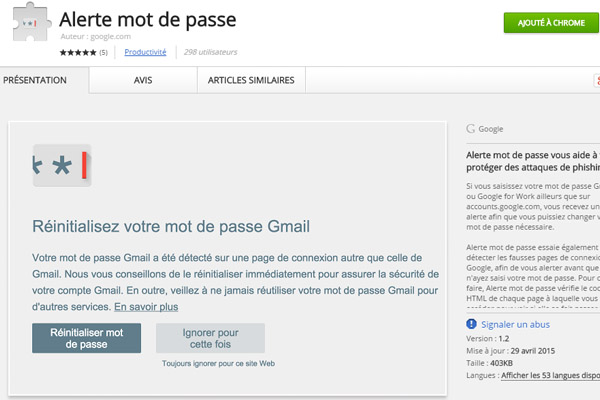The width and height of the screenshot is (600, 400).
Task: Click the bold sidebar description headline
Action: pos(533,161)
